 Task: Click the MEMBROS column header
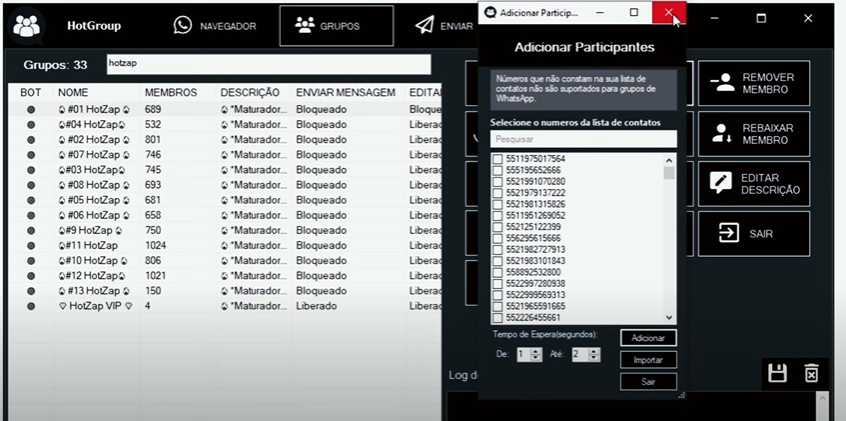tap(170, 93)
